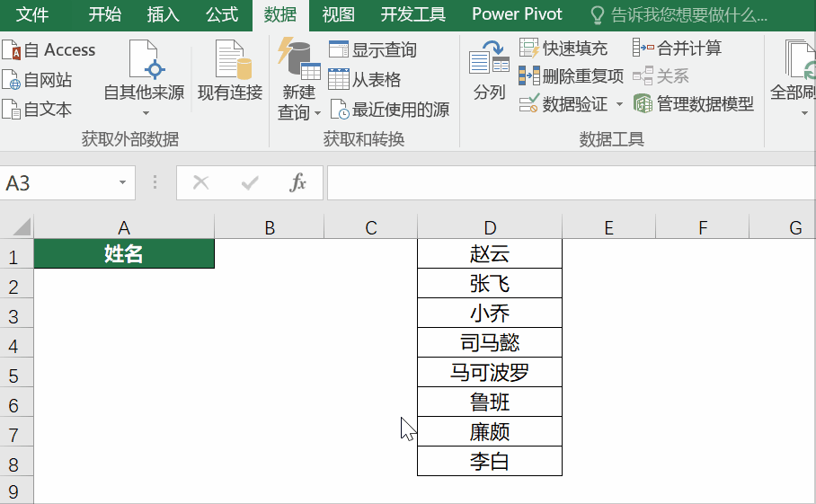The height and width of the screenshot is (504, 816).
Task: Select cell containing 鲁班
Action: pyautogui.click(x=490, y=402)
